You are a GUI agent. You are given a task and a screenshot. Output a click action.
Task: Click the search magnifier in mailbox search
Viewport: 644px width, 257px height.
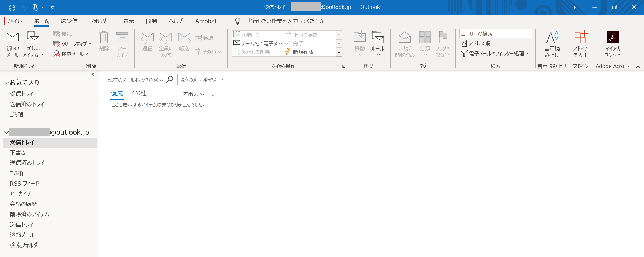(170, 79)
